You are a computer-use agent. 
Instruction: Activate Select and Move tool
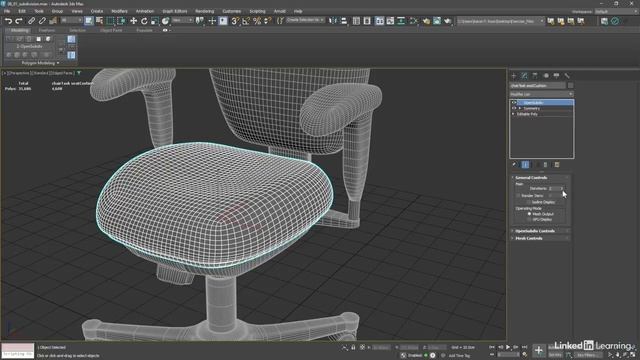[x=133, y=21]
